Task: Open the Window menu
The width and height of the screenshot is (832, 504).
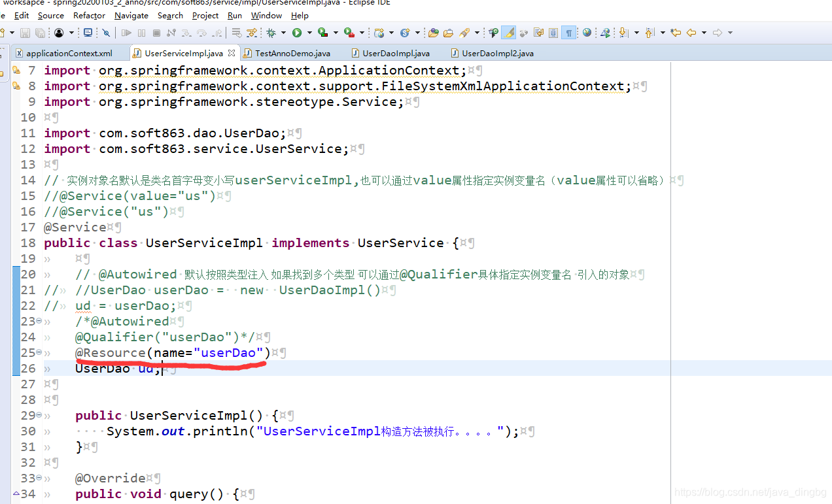Action: pos(267,15)
